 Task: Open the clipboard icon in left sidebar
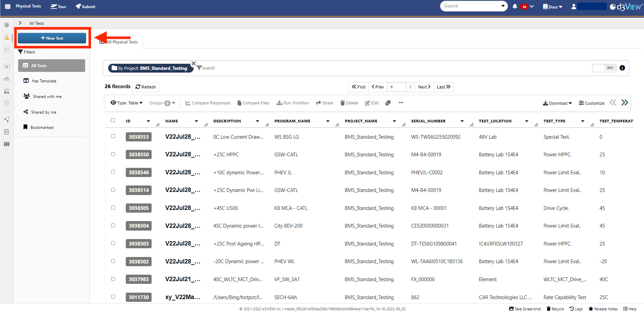(7, 132)
